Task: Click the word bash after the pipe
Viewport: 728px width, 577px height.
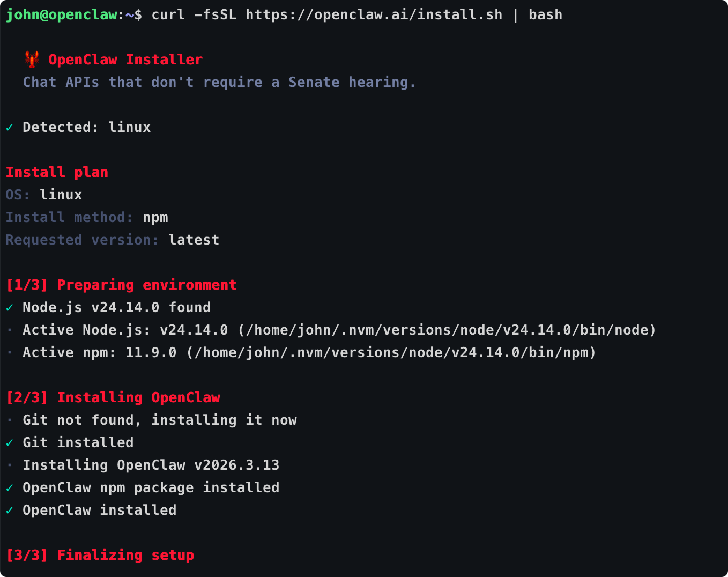Action: pos(545,14)
